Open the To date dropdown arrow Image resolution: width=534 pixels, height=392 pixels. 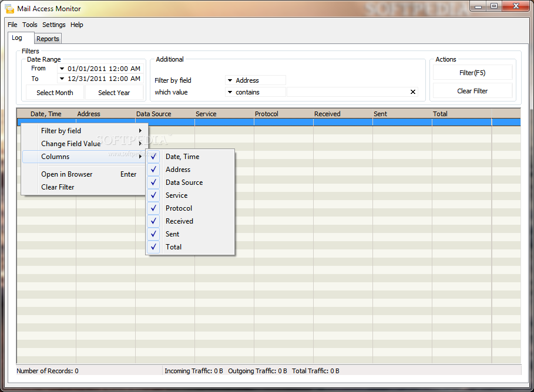tap(62, 79)
